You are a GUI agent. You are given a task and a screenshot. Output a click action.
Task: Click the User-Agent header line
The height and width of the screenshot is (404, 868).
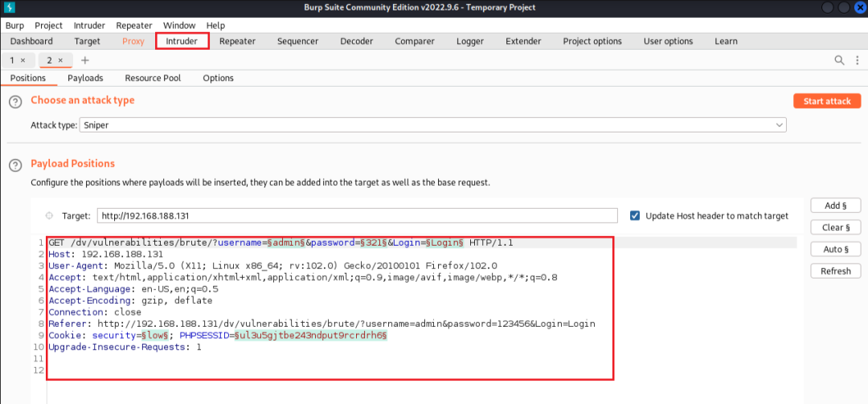coord(273,266)
